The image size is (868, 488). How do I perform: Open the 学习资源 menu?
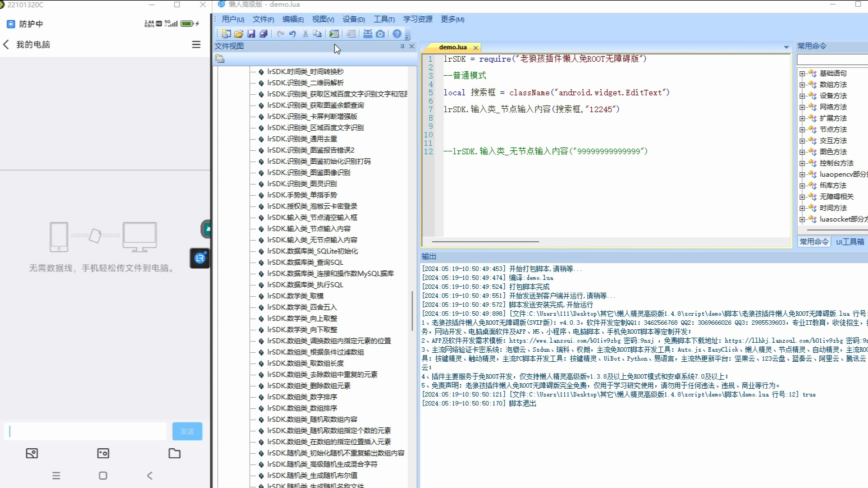418,19
